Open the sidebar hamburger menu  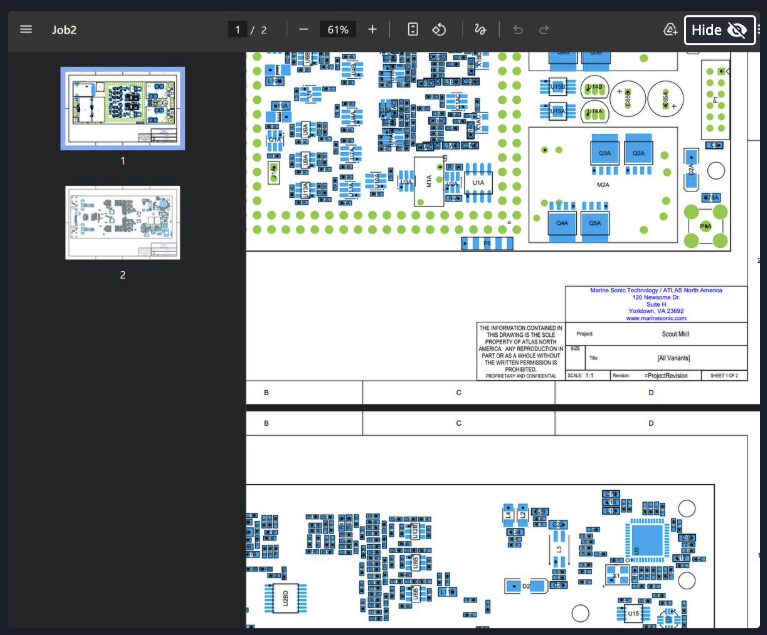(x=26, y=29)
